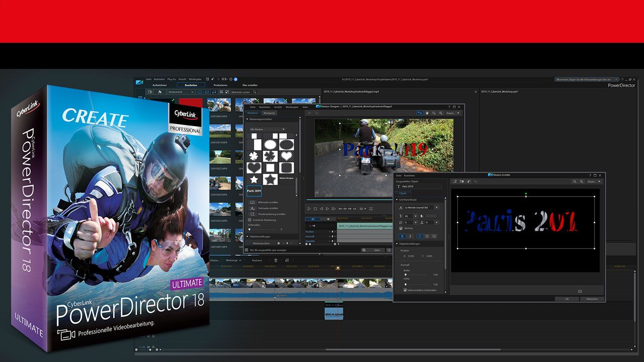Select the Textmaske erstellen icon
644x362 pixels.
pyautogui.click(x=253, y=208)
